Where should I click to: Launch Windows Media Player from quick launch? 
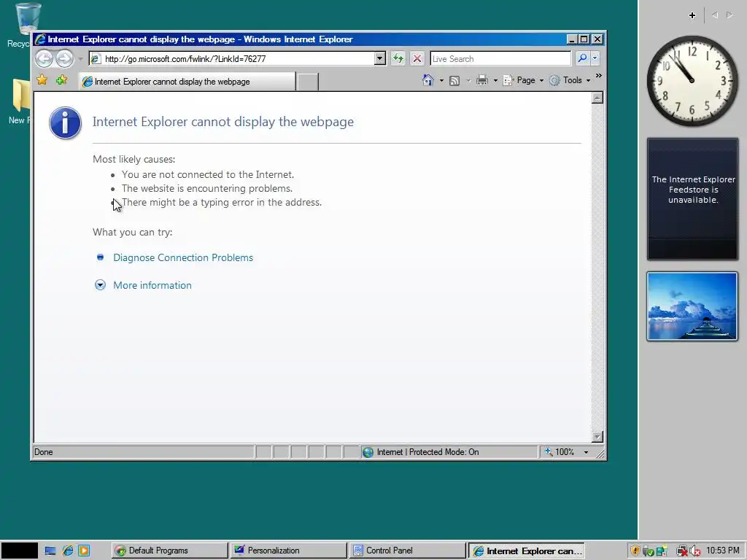(x=84, y=551)
